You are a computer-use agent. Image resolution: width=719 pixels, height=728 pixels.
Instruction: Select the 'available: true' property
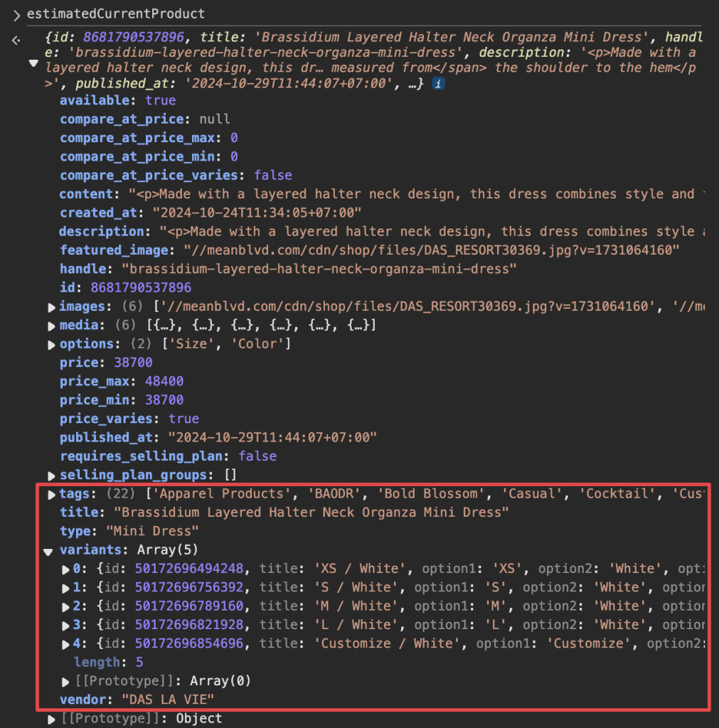click(x=117, y=100)
